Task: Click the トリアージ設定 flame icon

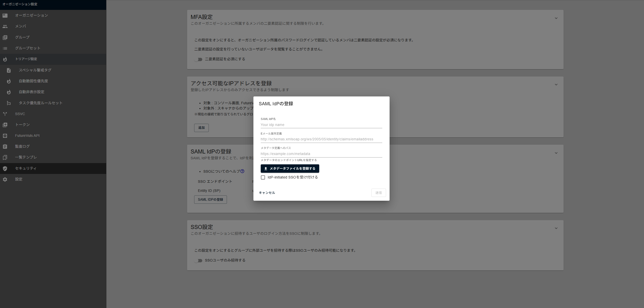Action: [x=5, y=59]
